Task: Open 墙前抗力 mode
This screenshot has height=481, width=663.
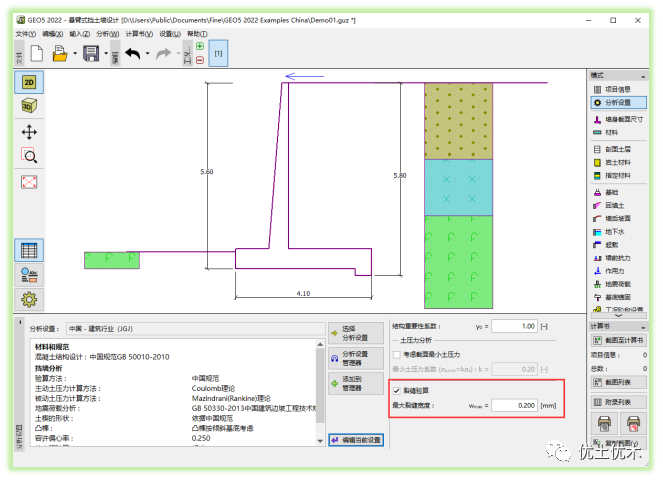Action: 618,258
